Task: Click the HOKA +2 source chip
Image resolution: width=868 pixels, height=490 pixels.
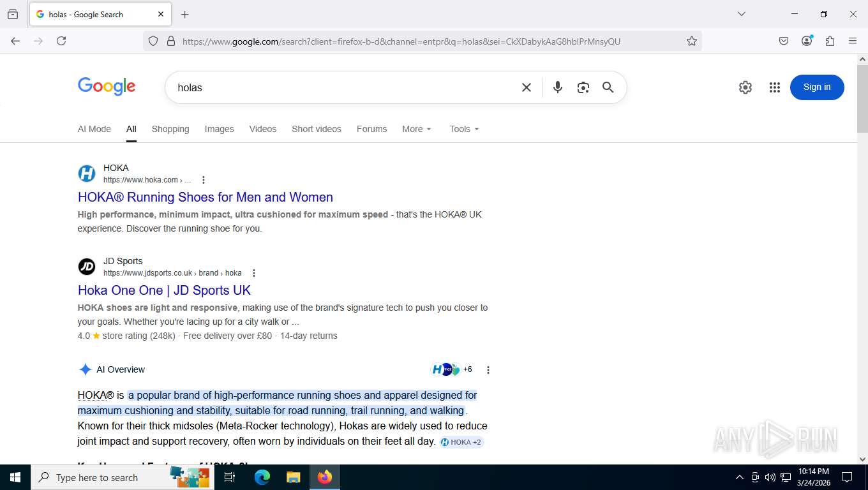Action: 461,442
